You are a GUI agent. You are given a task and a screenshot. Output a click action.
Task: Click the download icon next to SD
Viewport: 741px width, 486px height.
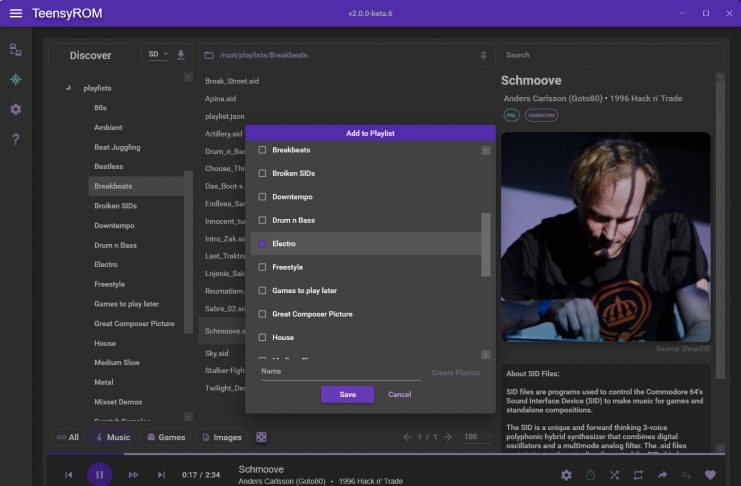[x=181, y=55]
